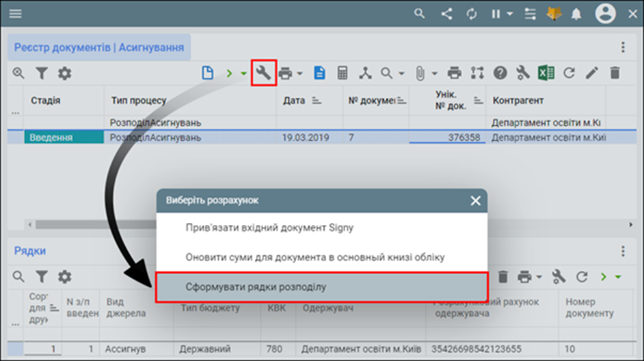Click horizontal scrollbar under registry table

[205, 224]
